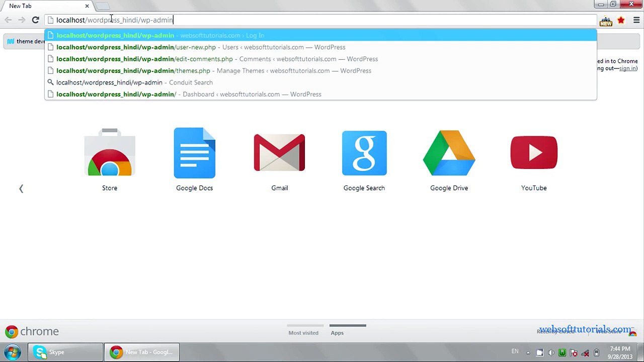Open the Windows Start menu

coord(13,352)
